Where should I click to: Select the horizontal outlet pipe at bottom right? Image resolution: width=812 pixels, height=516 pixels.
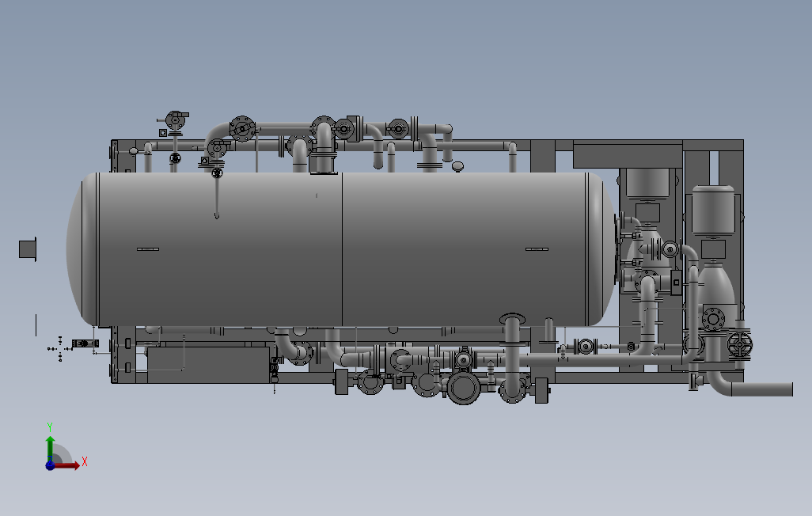coord(761,389)
